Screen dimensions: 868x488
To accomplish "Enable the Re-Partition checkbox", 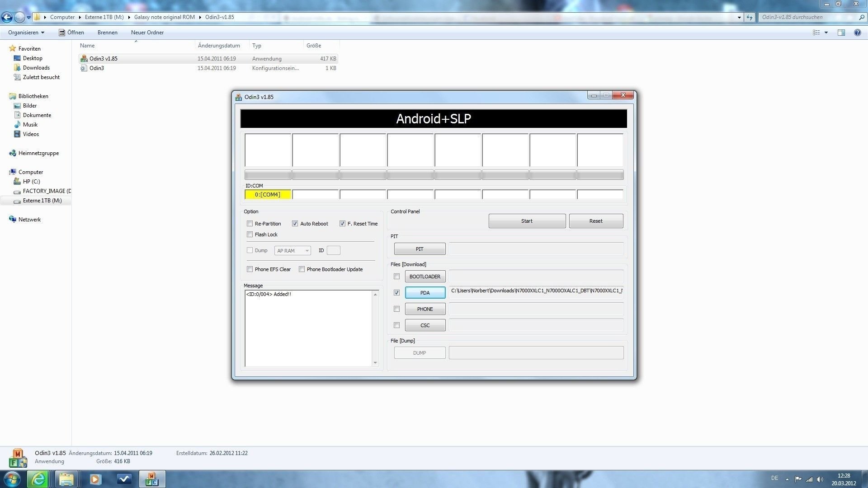I will point(250,224).
